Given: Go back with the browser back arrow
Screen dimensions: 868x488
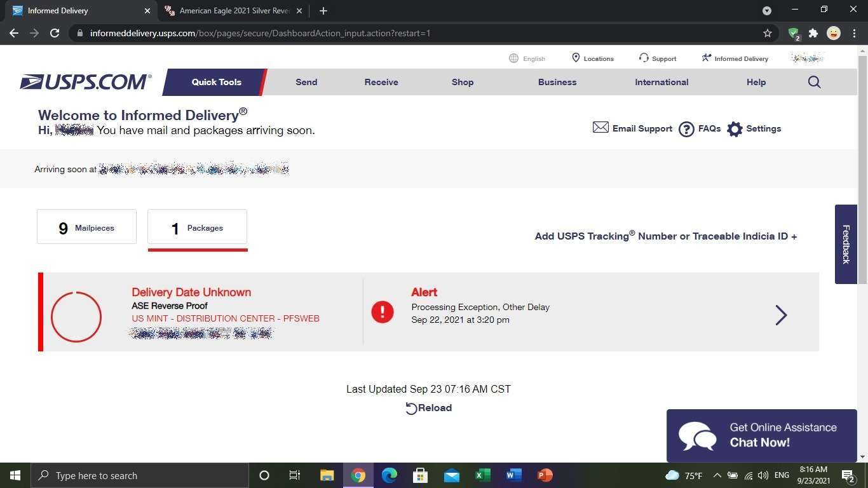Looking at the screenshot, I should [x=14, y=33].
